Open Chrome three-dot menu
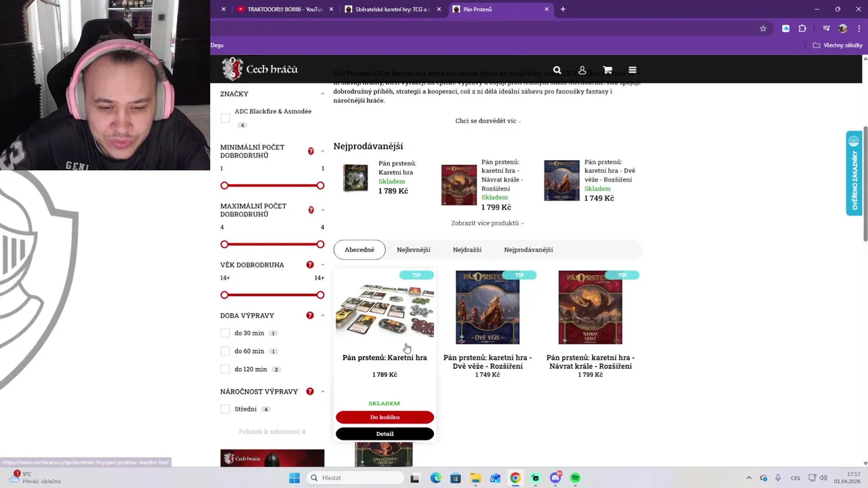 [x=858, y=28]
